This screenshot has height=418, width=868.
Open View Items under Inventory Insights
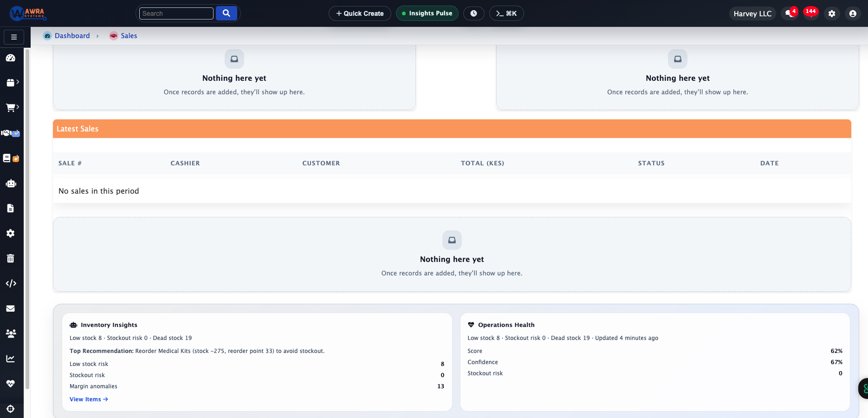point(88,399)
